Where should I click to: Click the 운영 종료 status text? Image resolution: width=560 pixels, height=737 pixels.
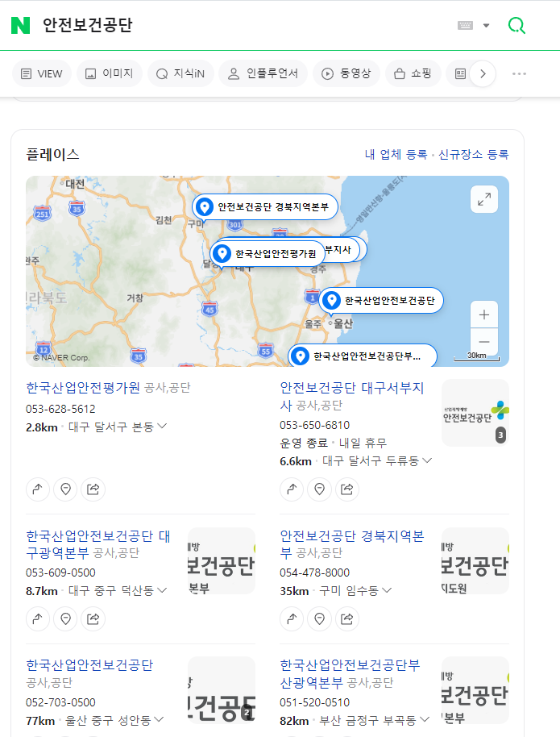pos(304,443)
